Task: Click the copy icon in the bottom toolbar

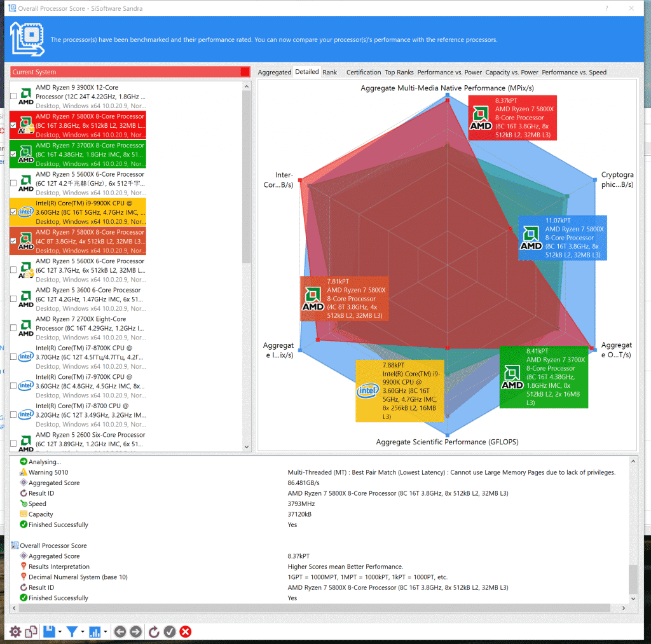Action: click(x=31, y=632)
